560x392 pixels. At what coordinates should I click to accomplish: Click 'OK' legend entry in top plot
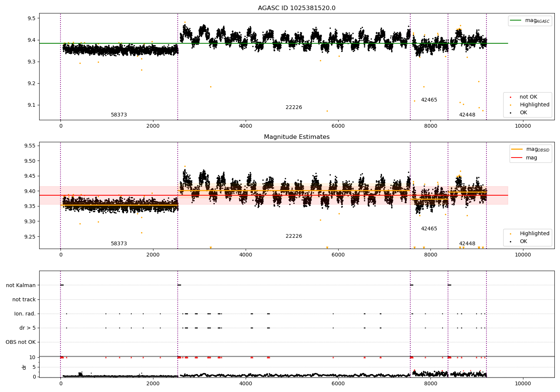pos(523,113)
